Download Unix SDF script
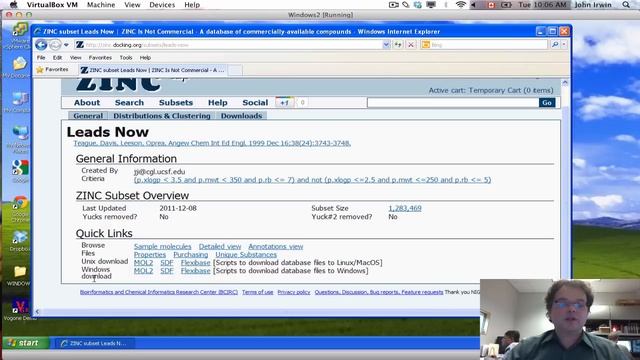This screenshot has height=360, width=640. click(167, 263)
